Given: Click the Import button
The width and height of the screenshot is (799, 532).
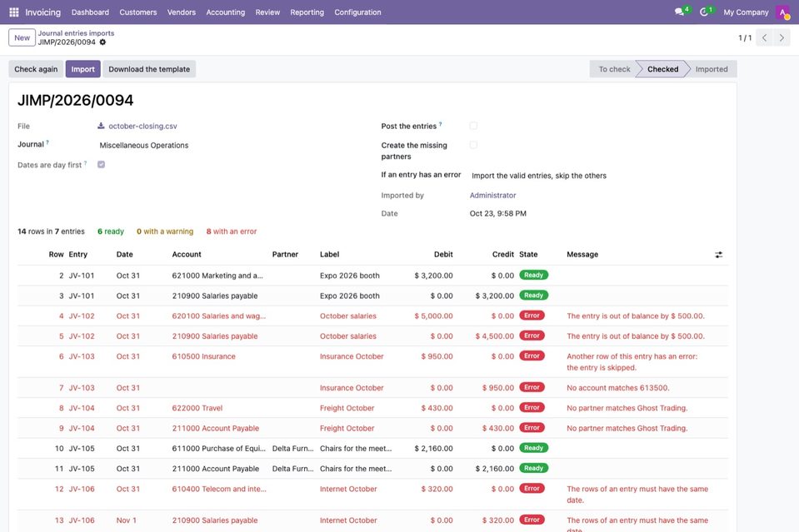Looking at the screenshot, I should [83, 69].
